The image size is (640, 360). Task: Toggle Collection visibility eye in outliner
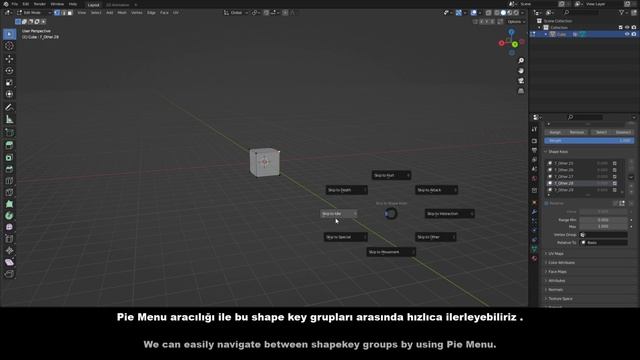click(x=627, y=27)
